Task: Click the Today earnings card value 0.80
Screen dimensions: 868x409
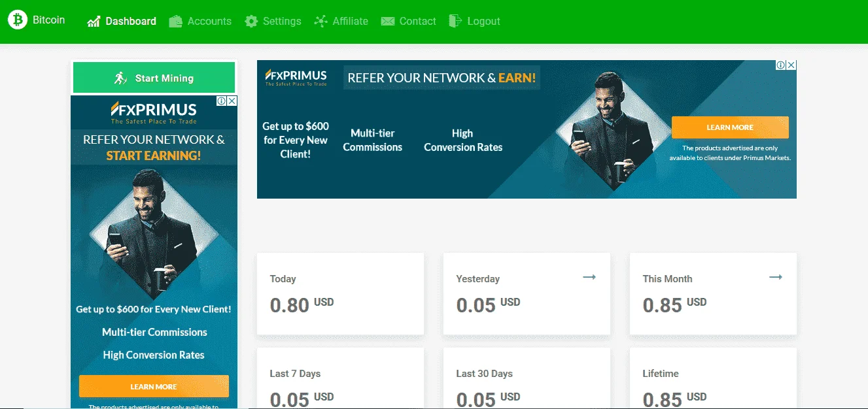Action: tap(289, 305)
